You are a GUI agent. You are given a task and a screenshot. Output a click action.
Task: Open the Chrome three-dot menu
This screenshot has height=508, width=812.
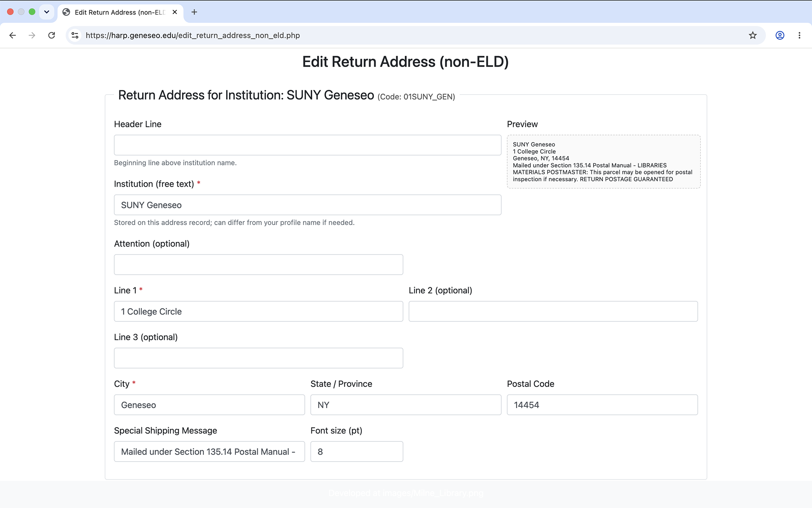pos(799,35)
